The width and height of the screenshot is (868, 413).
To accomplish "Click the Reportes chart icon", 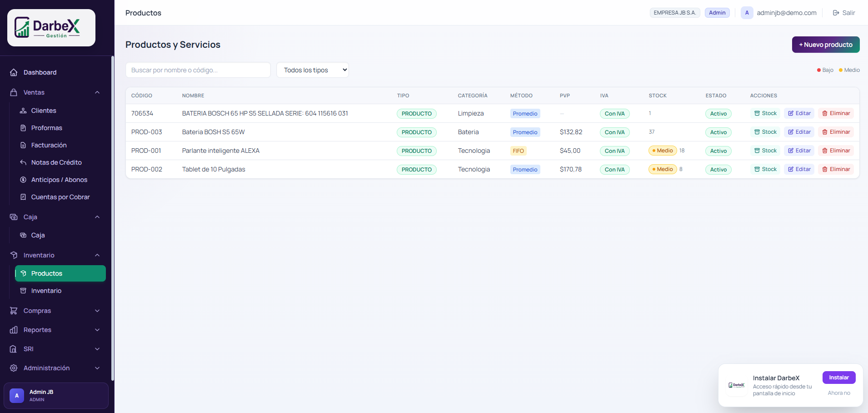I will 14,330.
